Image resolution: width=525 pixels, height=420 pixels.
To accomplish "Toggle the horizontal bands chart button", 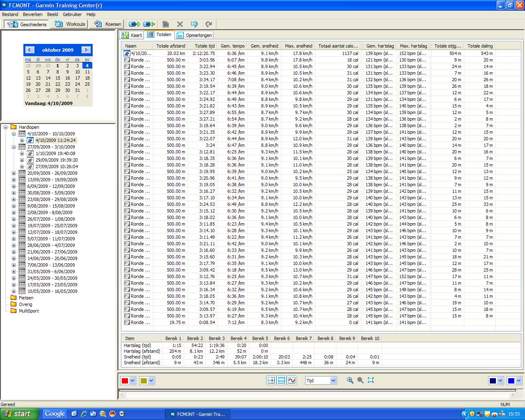I will [281, 380].
